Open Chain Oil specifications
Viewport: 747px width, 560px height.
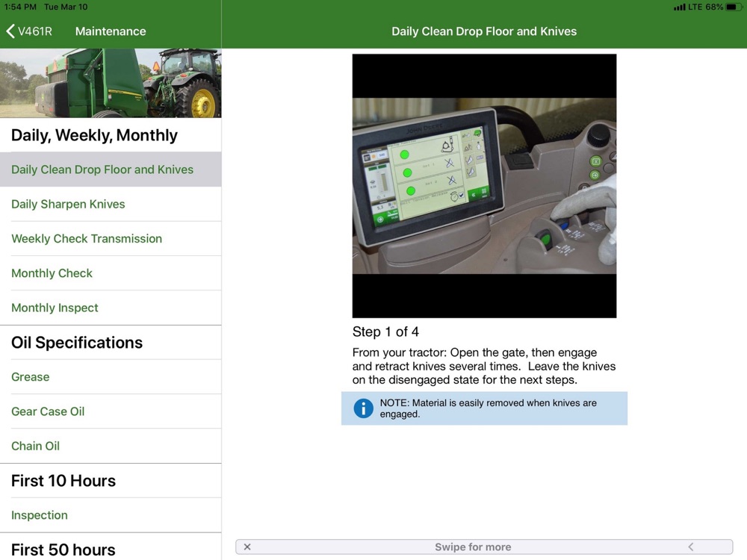pos(35,446)
